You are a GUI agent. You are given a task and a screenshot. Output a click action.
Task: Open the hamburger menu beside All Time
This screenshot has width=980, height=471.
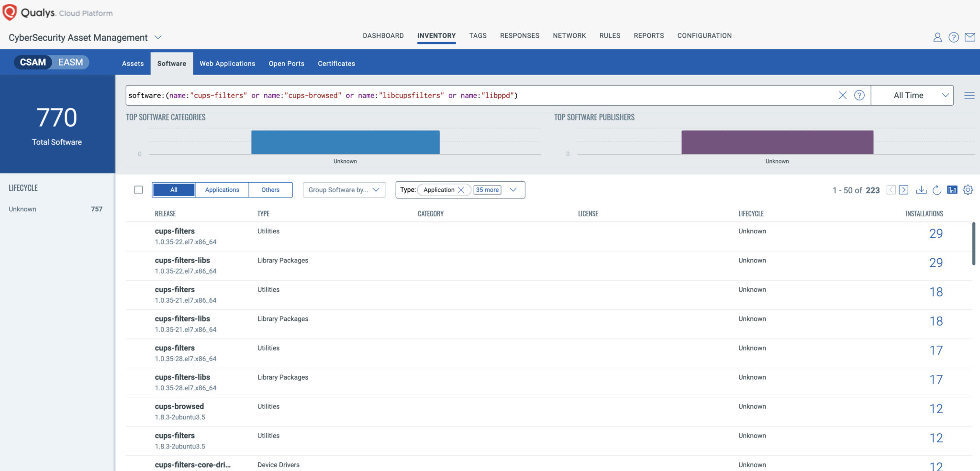tap(969, 96)
